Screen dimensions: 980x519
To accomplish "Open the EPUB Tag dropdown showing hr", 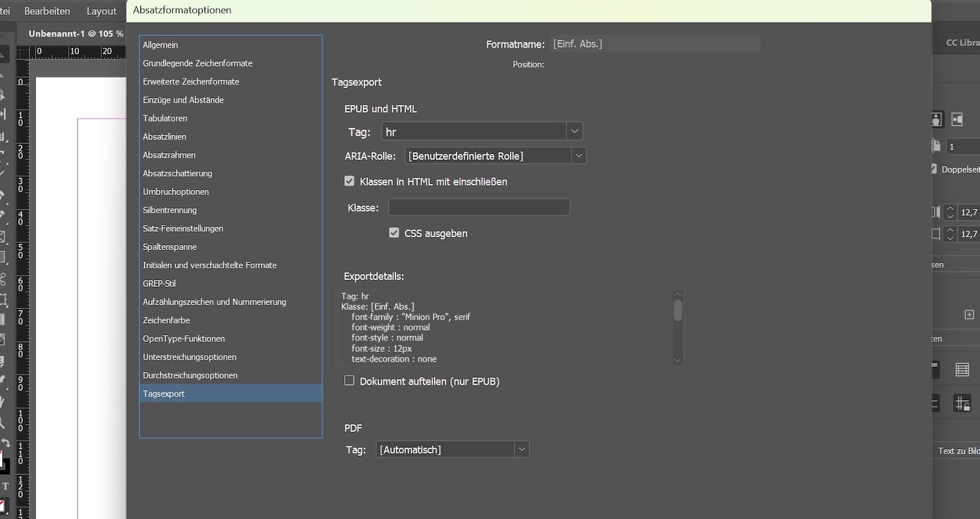I will 574,131.
